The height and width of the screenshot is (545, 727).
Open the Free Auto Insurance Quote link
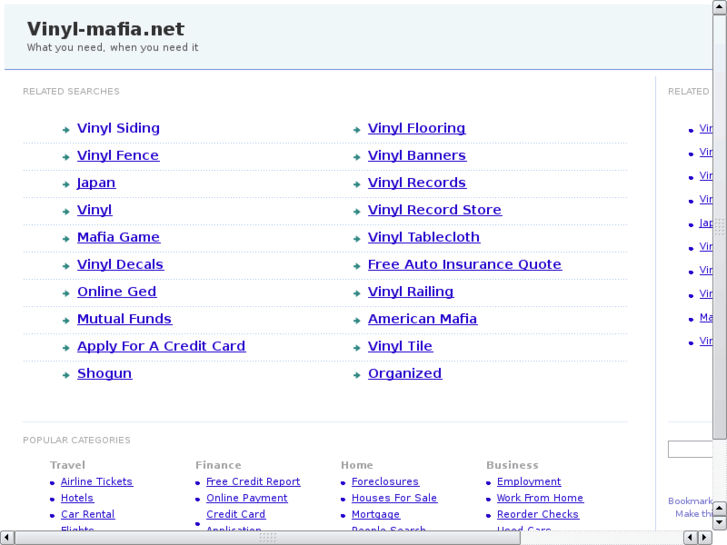coord(464,265)
